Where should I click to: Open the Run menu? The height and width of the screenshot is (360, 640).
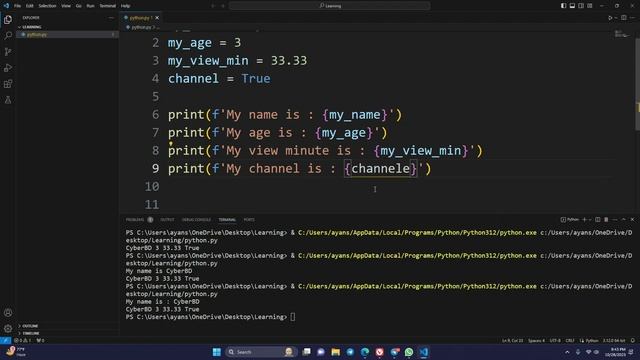coord(91,6)
